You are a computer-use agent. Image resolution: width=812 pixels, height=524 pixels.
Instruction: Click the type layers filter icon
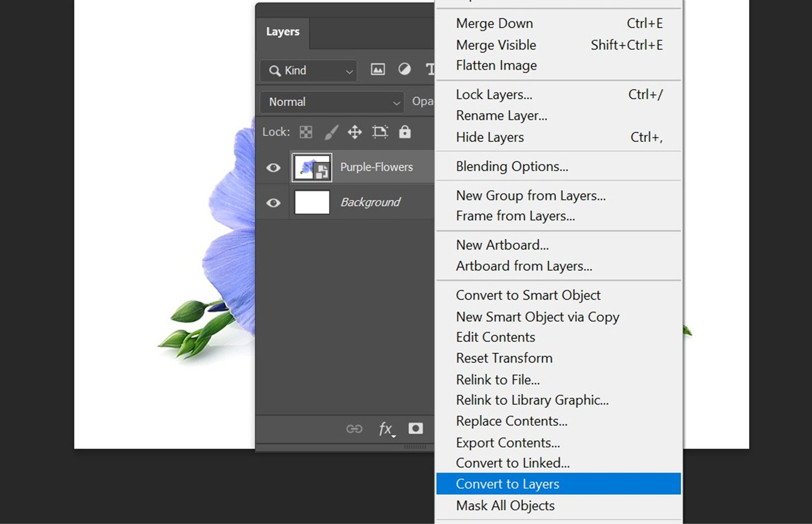(x=431, y=70)
